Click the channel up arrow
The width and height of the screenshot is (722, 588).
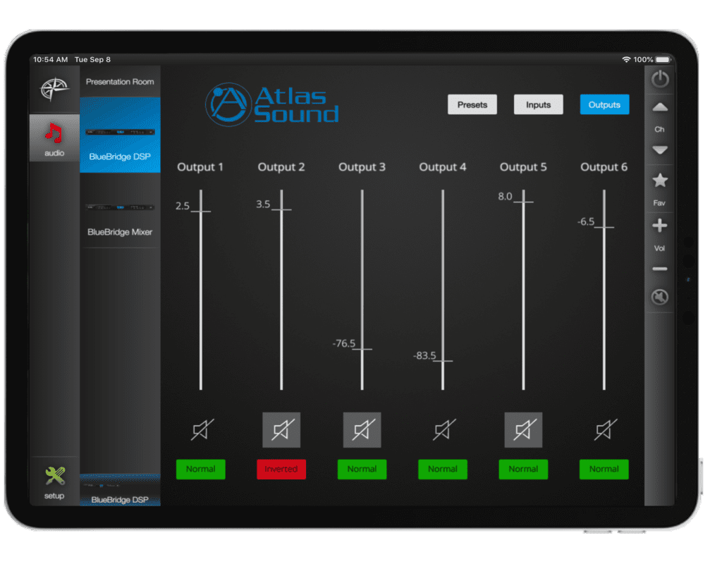pos(660,108)
